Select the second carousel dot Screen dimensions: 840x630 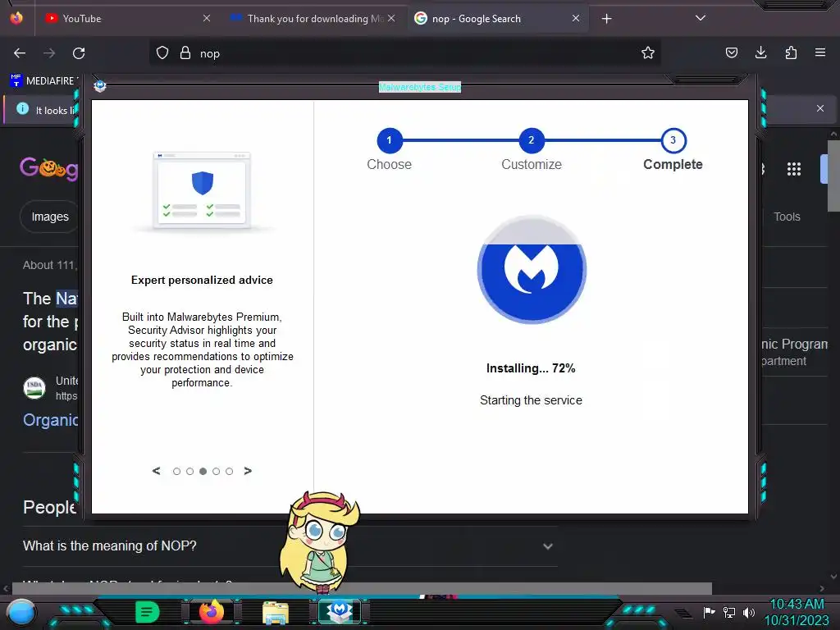click(189, 472)
